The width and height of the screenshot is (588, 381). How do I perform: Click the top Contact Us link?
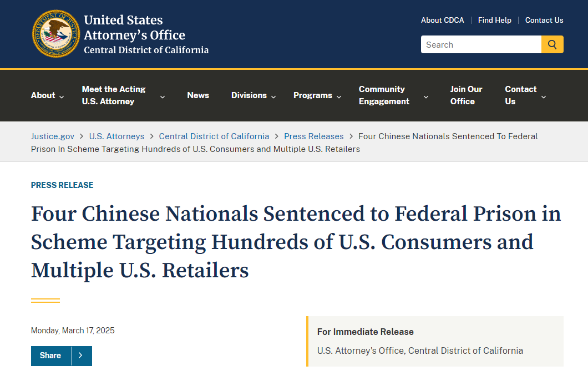click(x=544, y=21)
